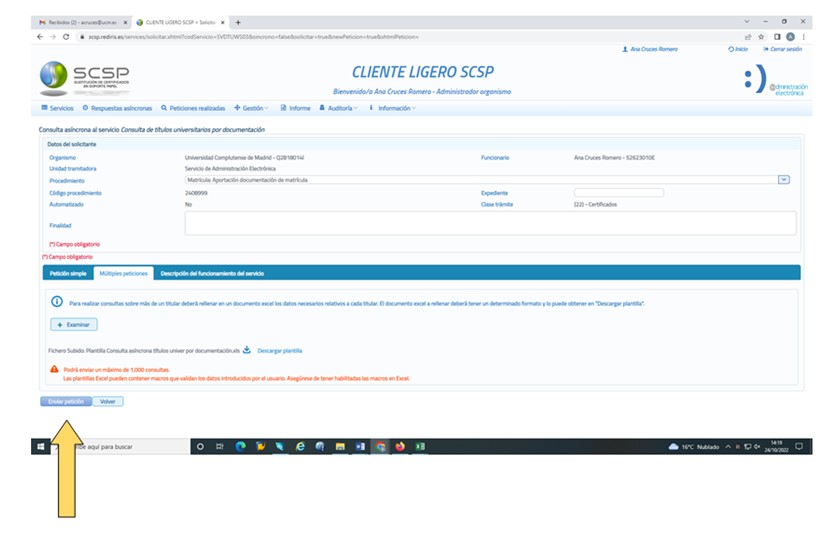Reload the page with the refresh icon

point(66,37)
